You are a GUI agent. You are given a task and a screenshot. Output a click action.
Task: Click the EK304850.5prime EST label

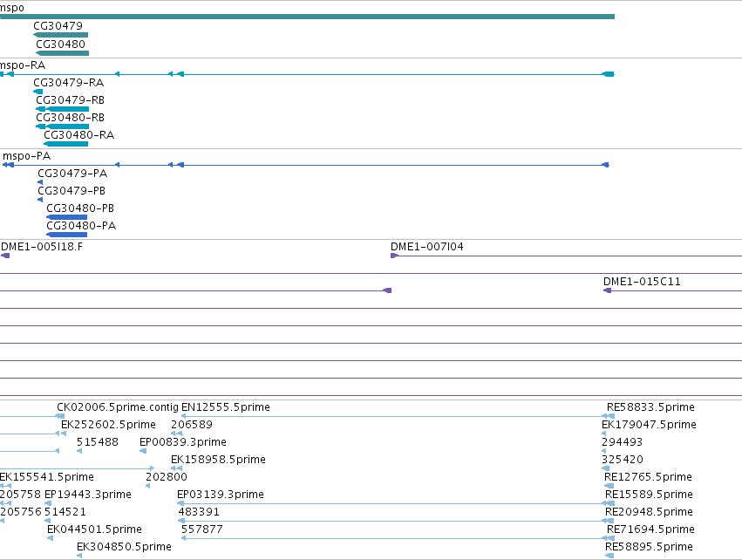(x=124, y=548)
